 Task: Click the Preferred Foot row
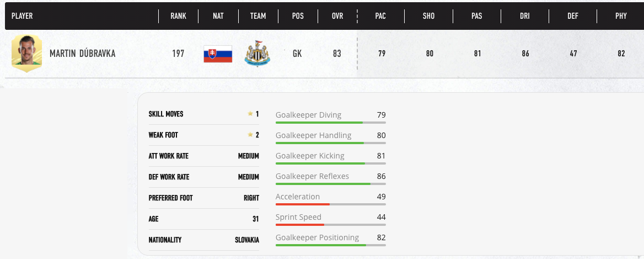click(203, 198)
